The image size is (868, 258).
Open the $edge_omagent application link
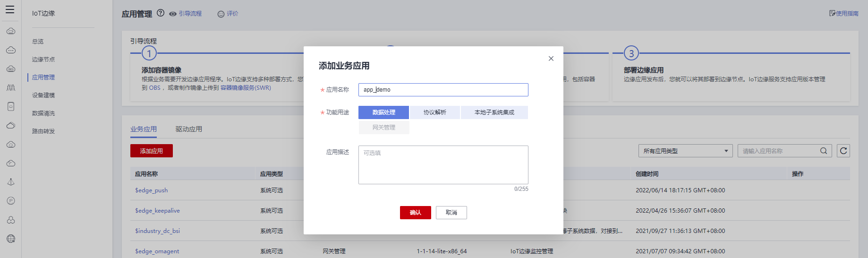157,251
